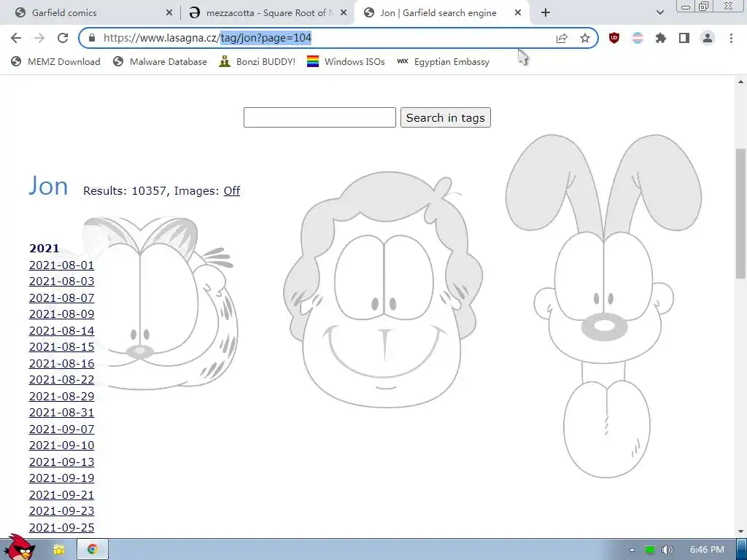This screenshot has height=560, width=747.
Task: Open the Angry Birds start button
Action: pyautogui.click(x=19, y=548)
